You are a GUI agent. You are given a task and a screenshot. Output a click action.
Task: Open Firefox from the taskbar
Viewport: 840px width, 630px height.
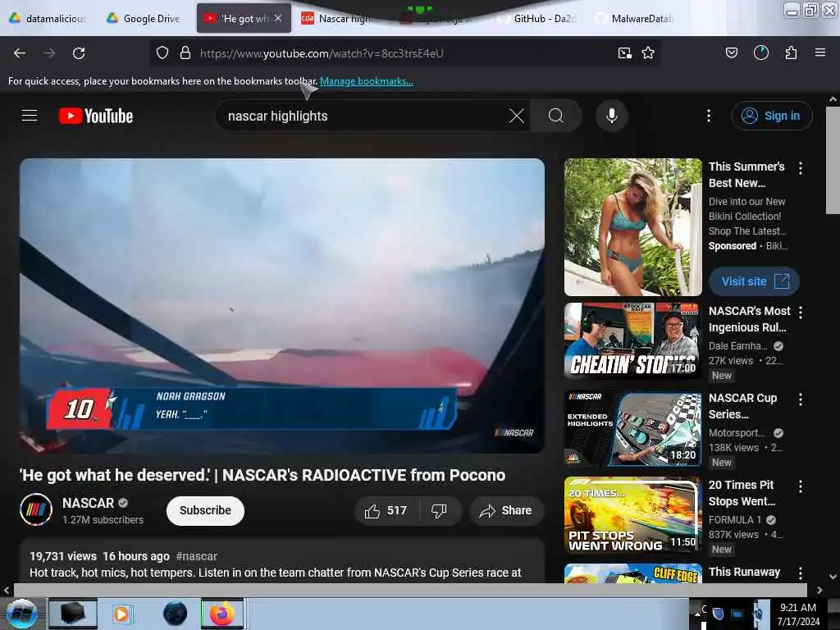click(222, 614)
